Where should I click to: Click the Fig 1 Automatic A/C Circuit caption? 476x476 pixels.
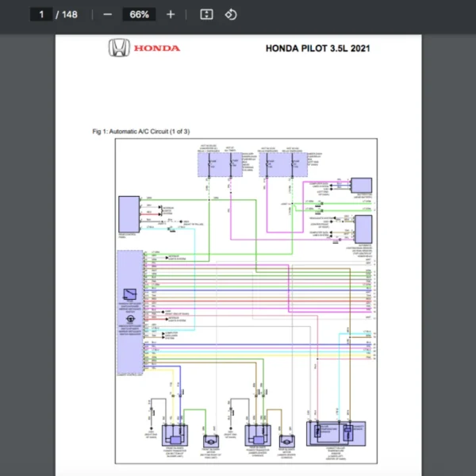point(140,131)
